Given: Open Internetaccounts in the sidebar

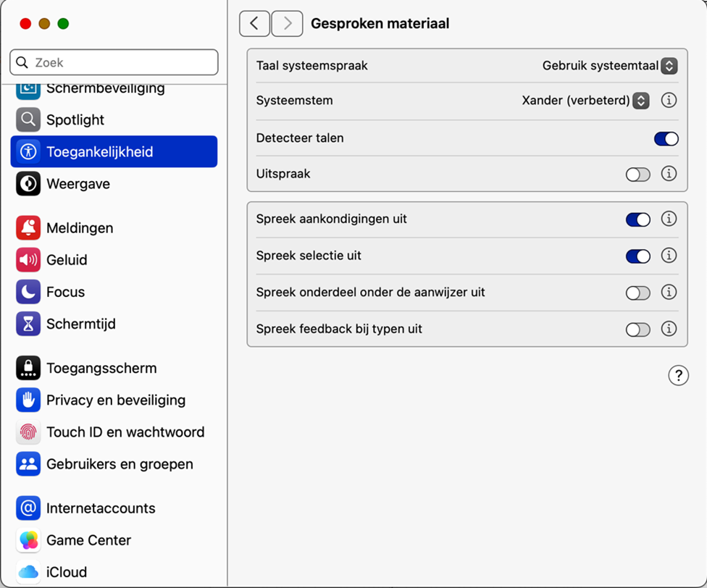Looking at the screenshot, I should (x=114, y=508).
